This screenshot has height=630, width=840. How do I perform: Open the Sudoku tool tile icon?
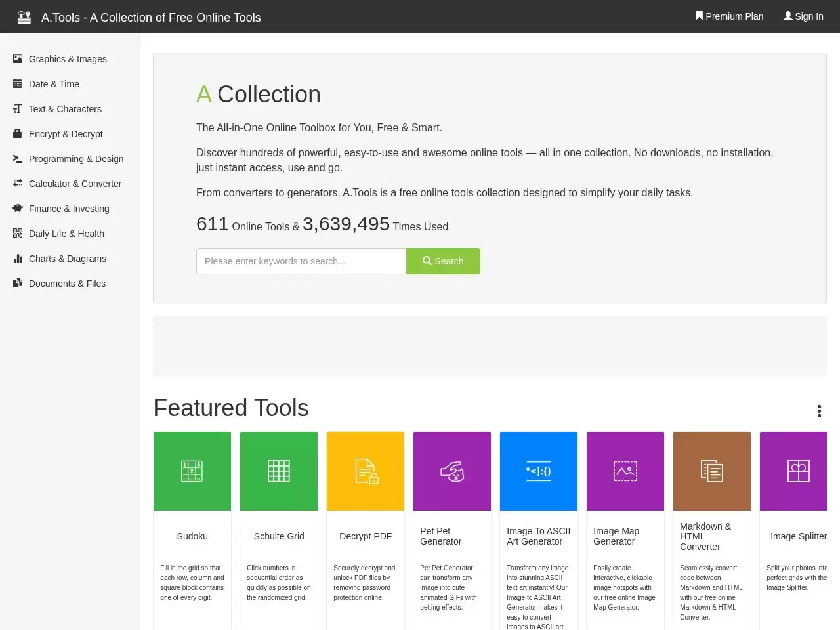tap(192, 471)
